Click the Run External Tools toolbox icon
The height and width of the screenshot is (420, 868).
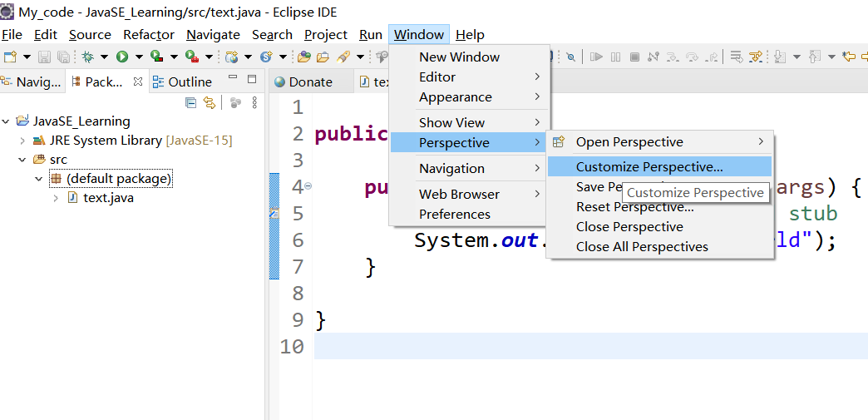[x=191, y=57]
